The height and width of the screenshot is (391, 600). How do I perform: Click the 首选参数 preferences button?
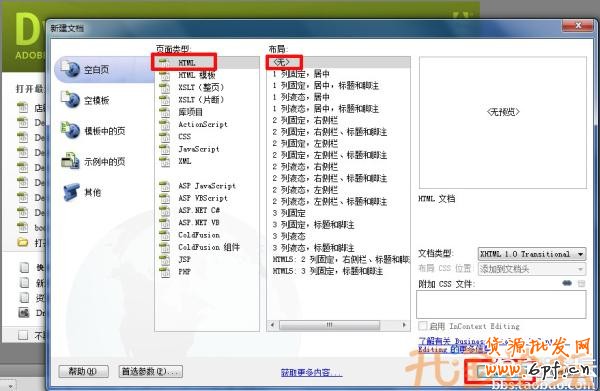150,371
